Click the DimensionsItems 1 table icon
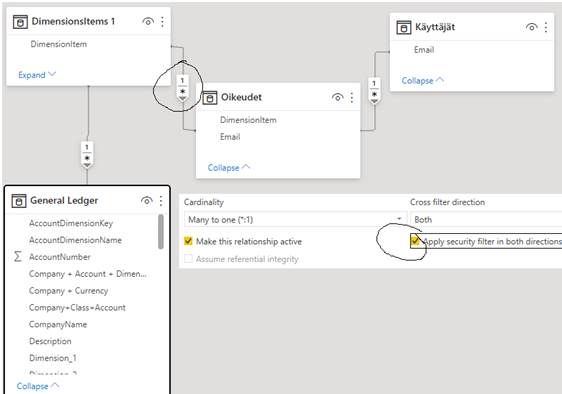 [x=20, y=22]
